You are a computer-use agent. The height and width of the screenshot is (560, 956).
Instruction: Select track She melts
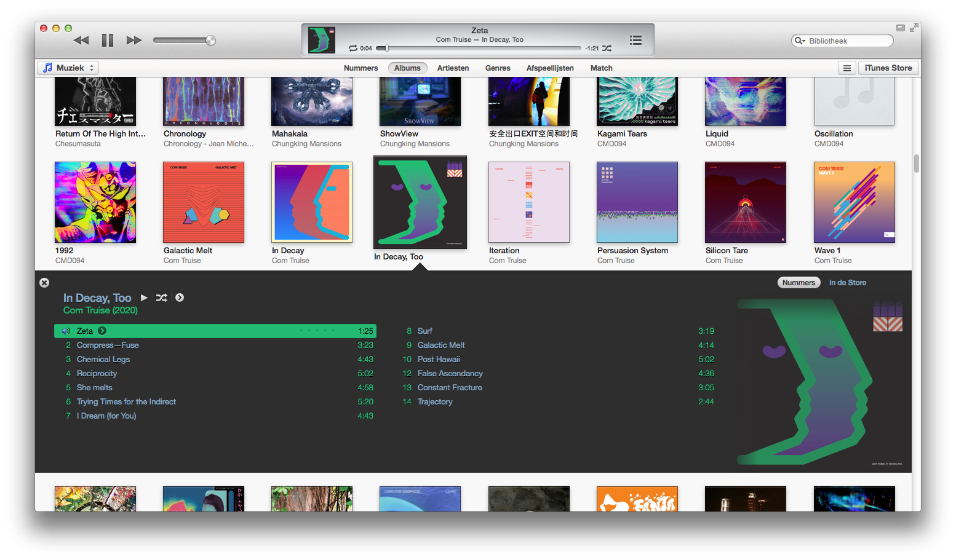pyautogui.click(x=215, y=387)
